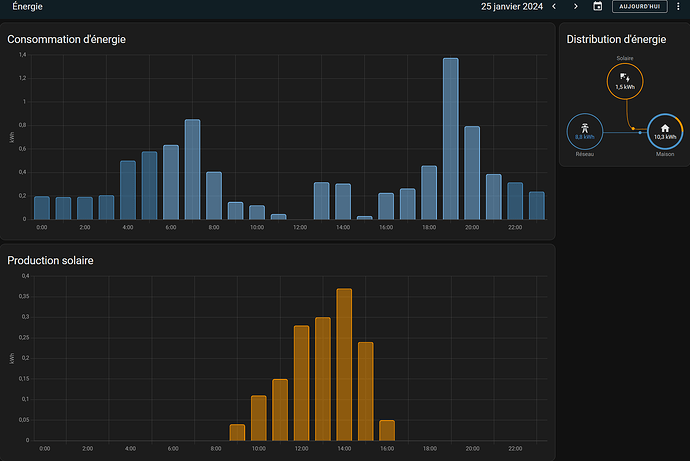
Task: Open the three-dot overflow menu
Action: [x=678, y=6]
